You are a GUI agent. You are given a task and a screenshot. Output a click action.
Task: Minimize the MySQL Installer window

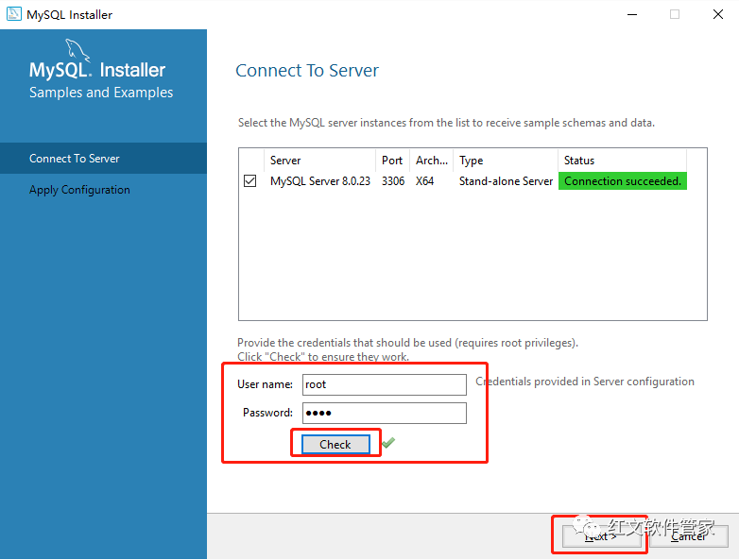pyautogui.click(x=632, y=14)
